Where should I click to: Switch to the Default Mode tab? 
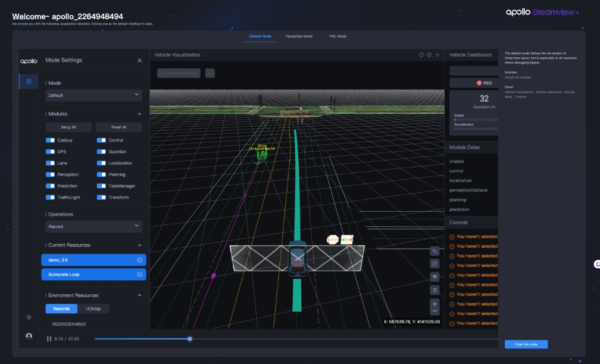click(x=260, y=36)
